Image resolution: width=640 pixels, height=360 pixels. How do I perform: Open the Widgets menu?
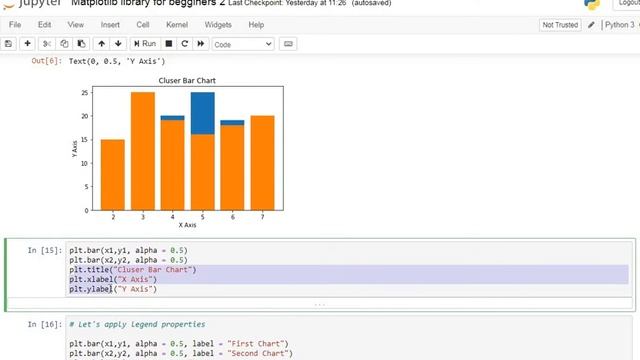[218, 25]
